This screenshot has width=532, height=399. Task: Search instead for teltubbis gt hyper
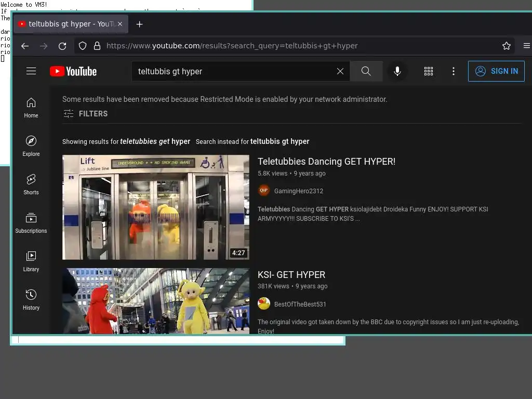pos(280,141)
